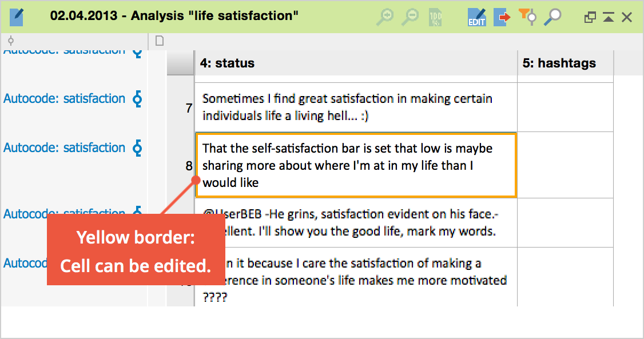Click the export document icon with red arrow
This screenshot has height=339, width=644.
coord(503,17)
